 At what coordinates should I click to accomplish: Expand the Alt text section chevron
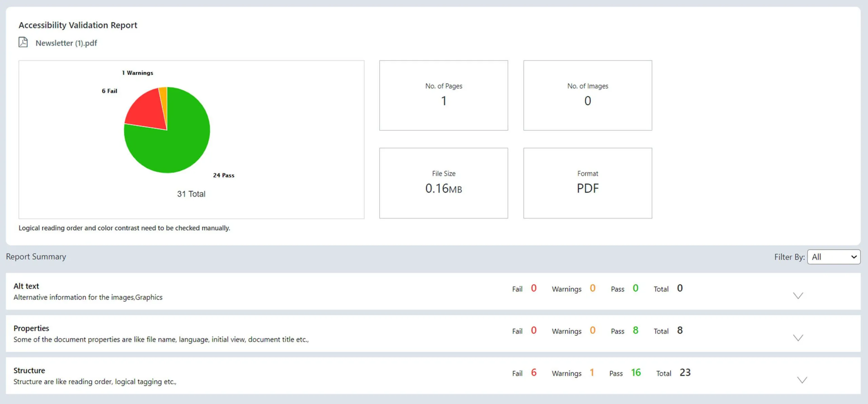798,295
